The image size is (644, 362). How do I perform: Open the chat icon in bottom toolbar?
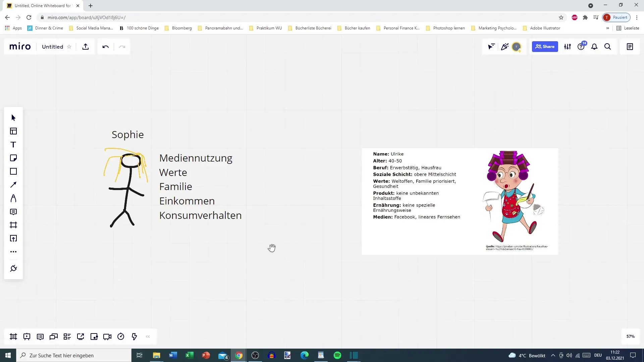54,337
